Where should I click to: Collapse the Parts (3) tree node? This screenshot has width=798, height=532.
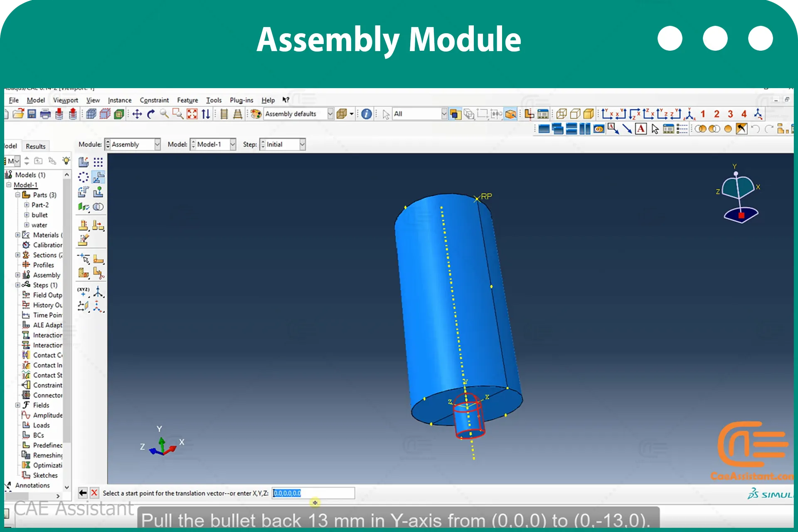tap(17, 195)
